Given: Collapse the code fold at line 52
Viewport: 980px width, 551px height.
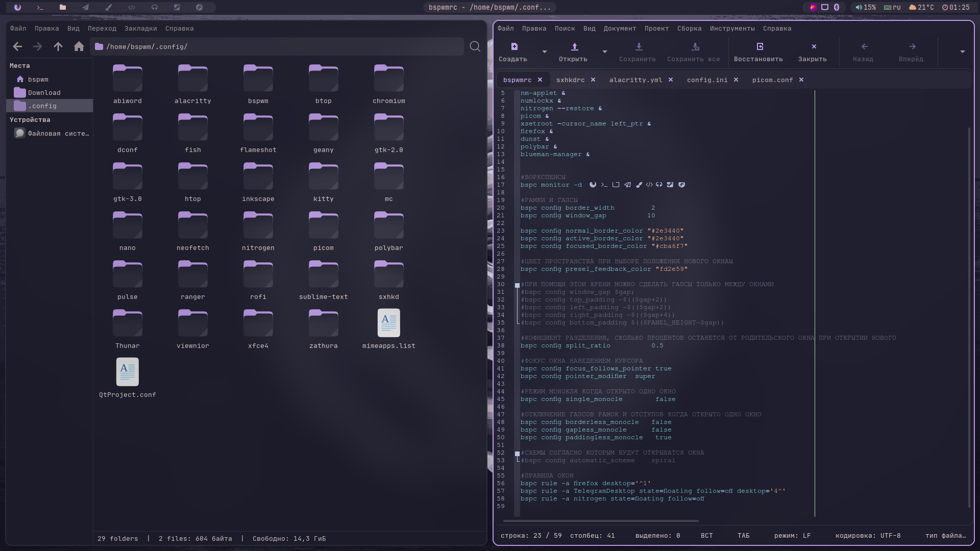Looking at the screenshot, I should tap(517, 454).
